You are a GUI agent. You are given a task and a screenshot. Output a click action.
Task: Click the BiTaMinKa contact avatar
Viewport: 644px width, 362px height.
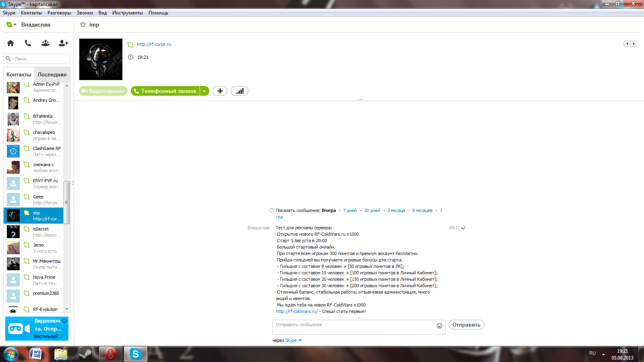[13, 119]
